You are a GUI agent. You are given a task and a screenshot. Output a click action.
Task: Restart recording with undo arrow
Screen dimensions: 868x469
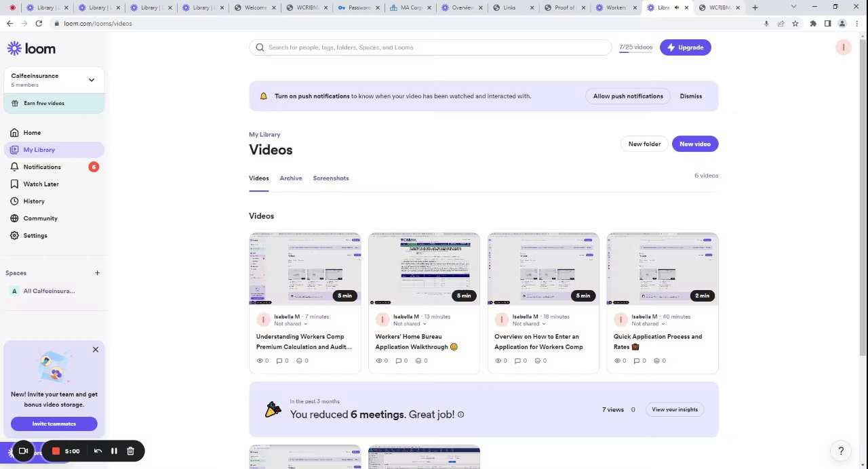(x=98, y=451)
